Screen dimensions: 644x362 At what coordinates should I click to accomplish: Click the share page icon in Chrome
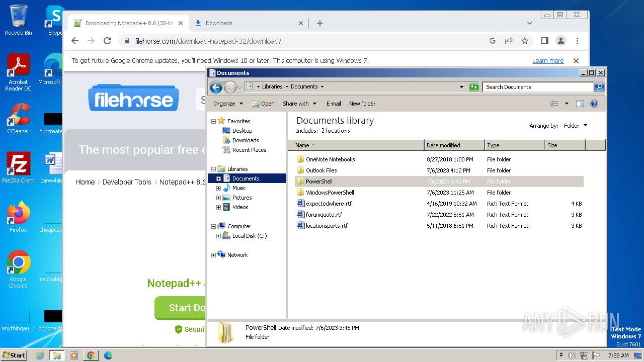[x=509, y=41]
